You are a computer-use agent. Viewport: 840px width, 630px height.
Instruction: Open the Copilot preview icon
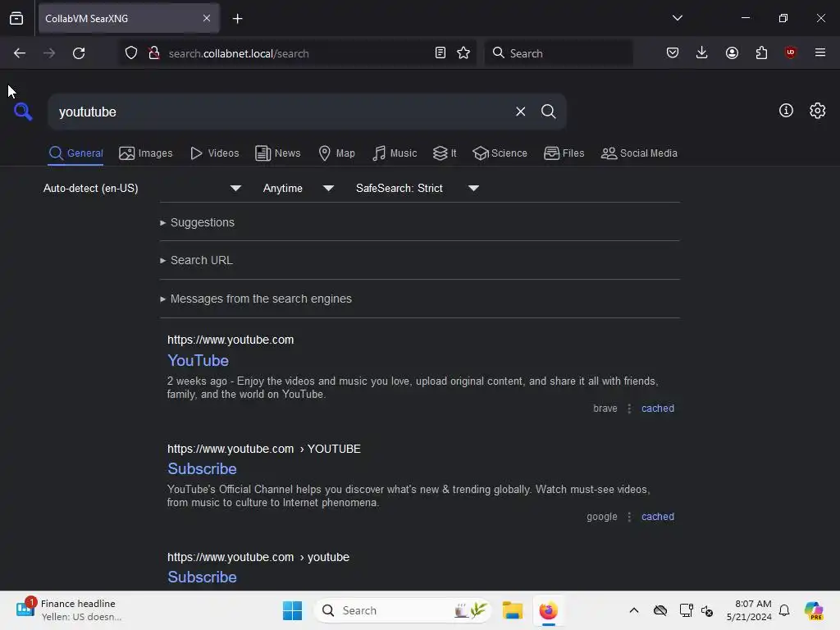point(814,610)
